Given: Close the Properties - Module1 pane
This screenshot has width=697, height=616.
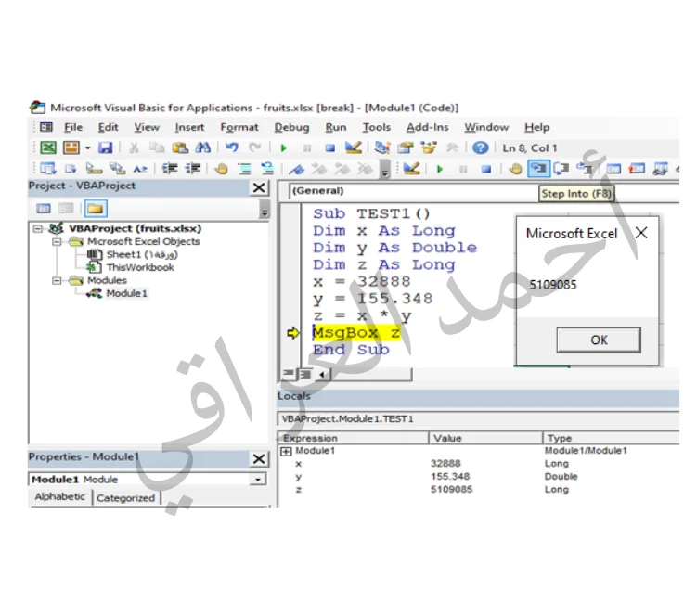Looking at the screenshot, I should pos(259,458).
